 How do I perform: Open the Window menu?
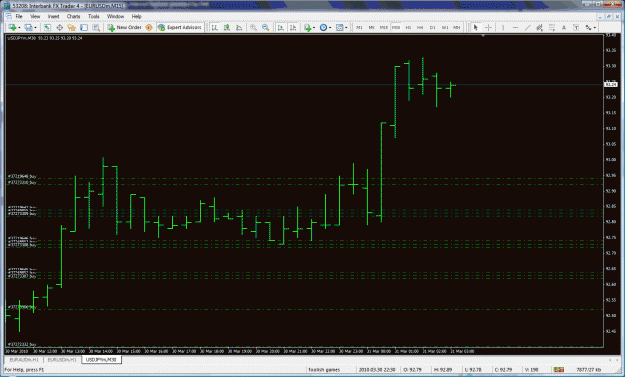click(115, 16)
